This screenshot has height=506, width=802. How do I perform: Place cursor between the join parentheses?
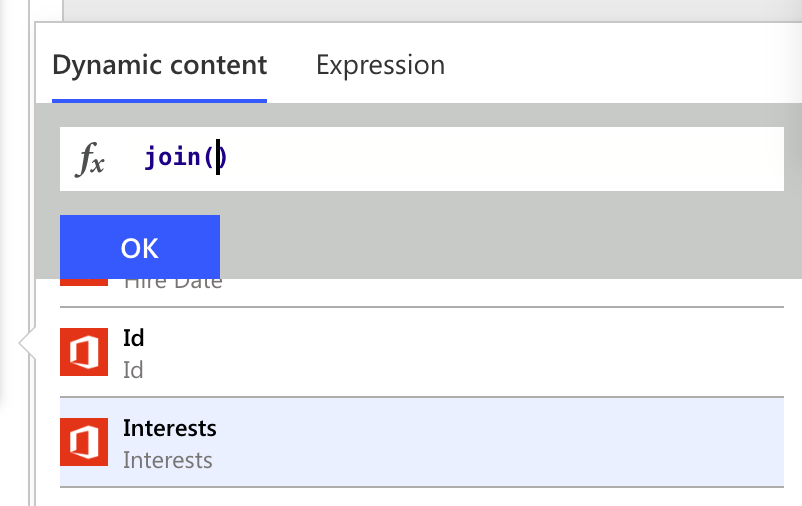218,158
